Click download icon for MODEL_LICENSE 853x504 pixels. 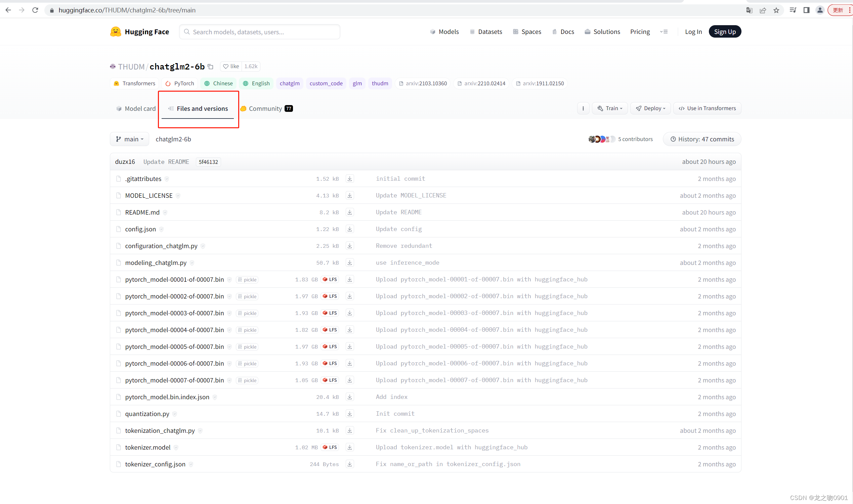pyautogui.click(x=349, y=195)
